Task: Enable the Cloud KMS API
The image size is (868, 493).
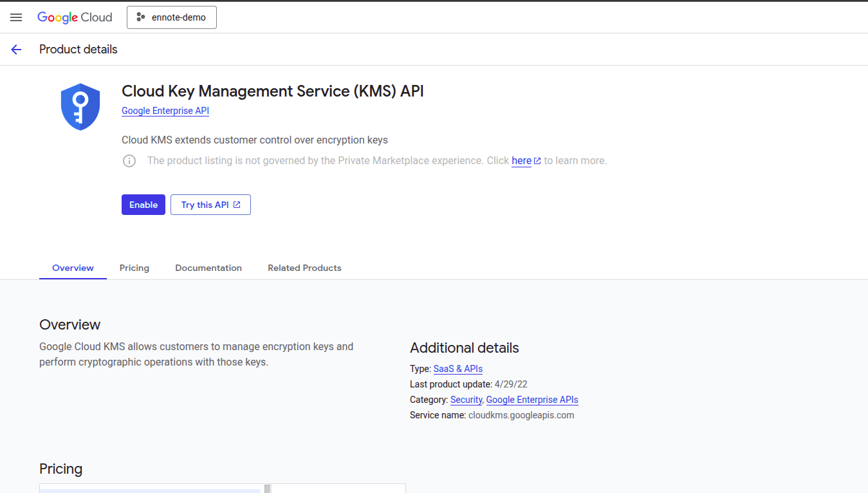Action: click(143, 205)
